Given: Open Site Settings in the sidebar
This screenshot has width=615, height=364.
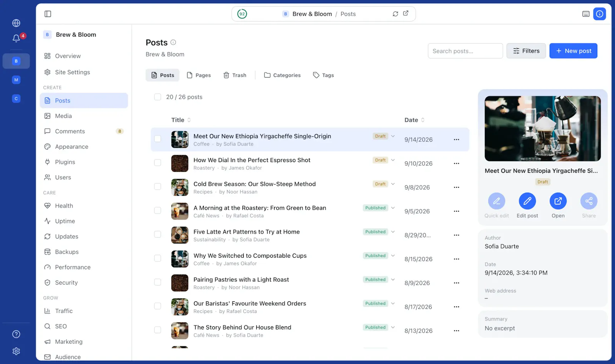Looking at the screenshot, I should click(x=84, y=72).
